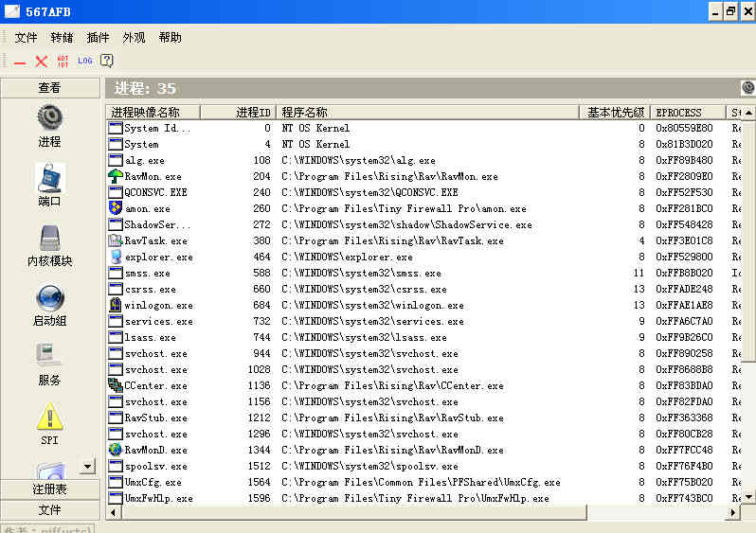This screenshot has width=756, height=533.
Task: Select the svchost.exe row with ID 1156
Action: click(423, 401)
